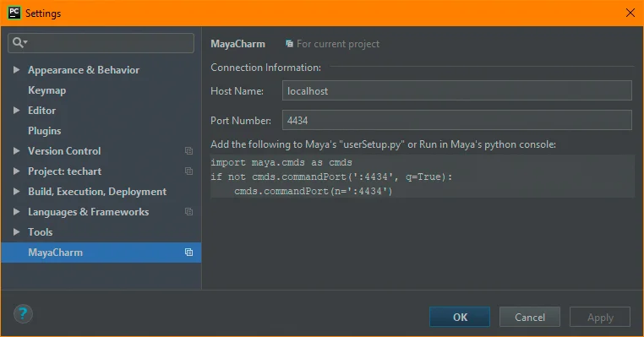Expand Languages & Frameworks section

pyautogui.click(x=16, y=212)
